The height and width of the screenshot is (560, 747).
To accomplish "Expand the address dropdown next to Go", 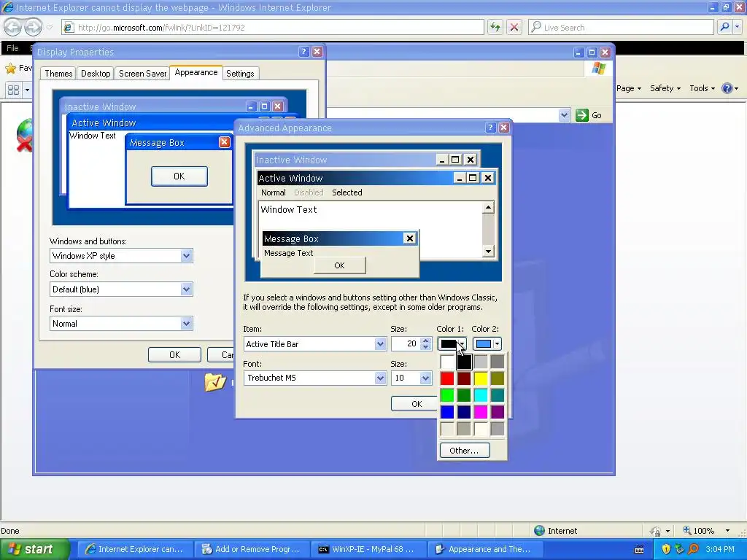I will coord(564,114).
